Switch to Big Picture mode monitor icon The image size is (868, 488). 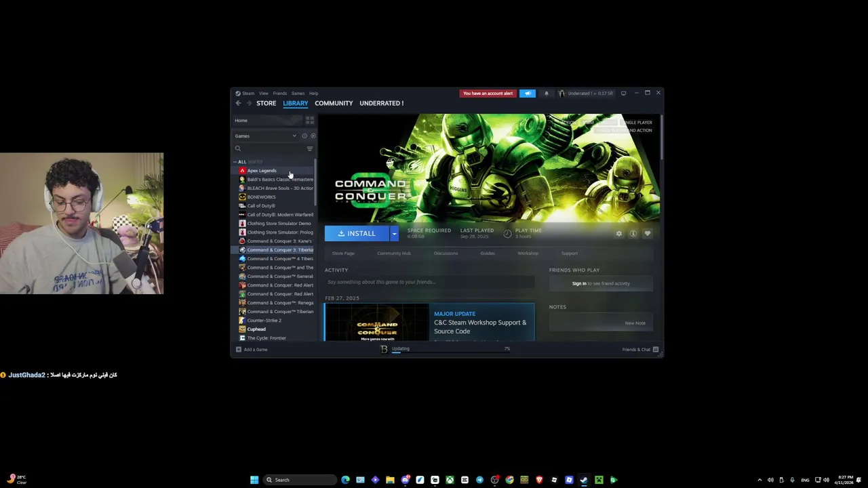623,94
